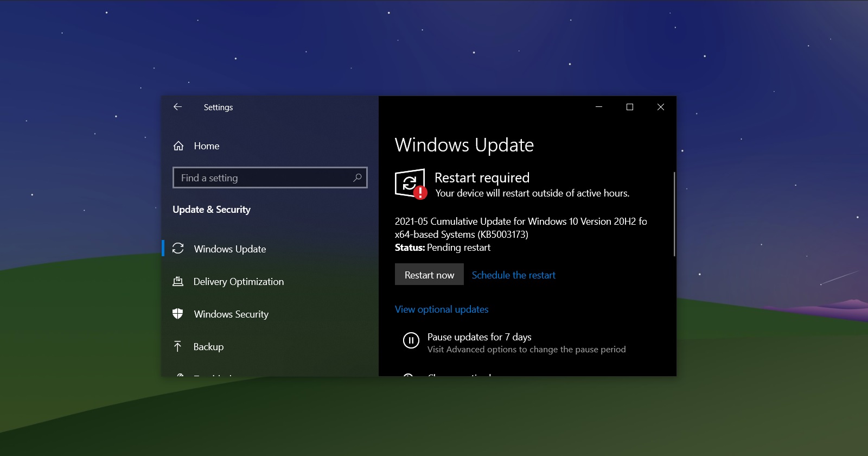This screenshot has height=456, width=868.
Task: Click the 'Restart required' heading text
Action: coord(482,178)
